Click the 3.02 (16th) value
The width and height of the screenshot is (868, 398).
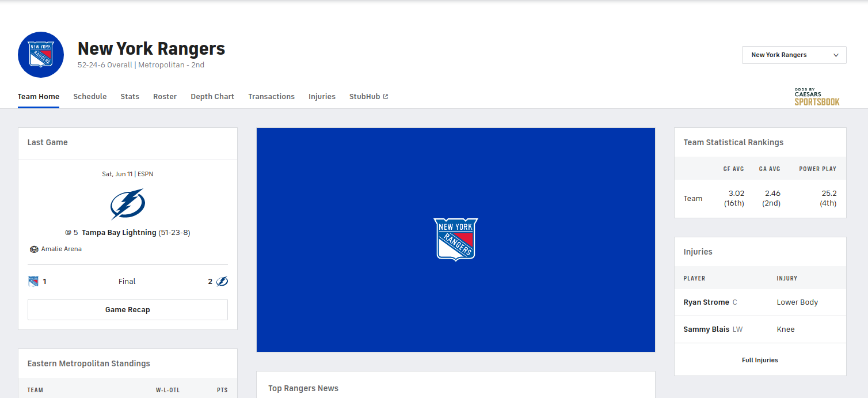(x=734, y=198)
